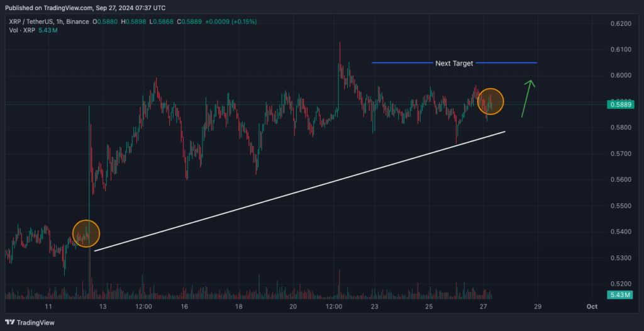
Task: Click the 11 date label on time axis
Action: point(48,306)
